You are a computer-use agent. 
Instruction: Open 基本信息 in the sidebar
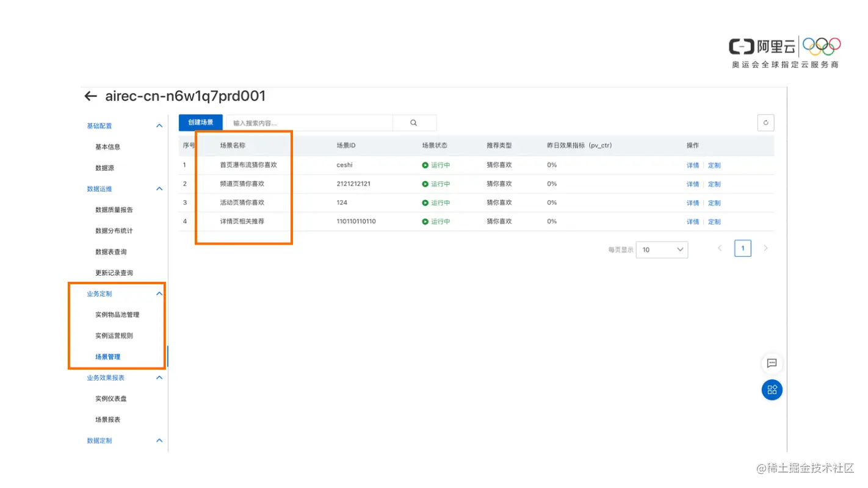coord(107,147)
